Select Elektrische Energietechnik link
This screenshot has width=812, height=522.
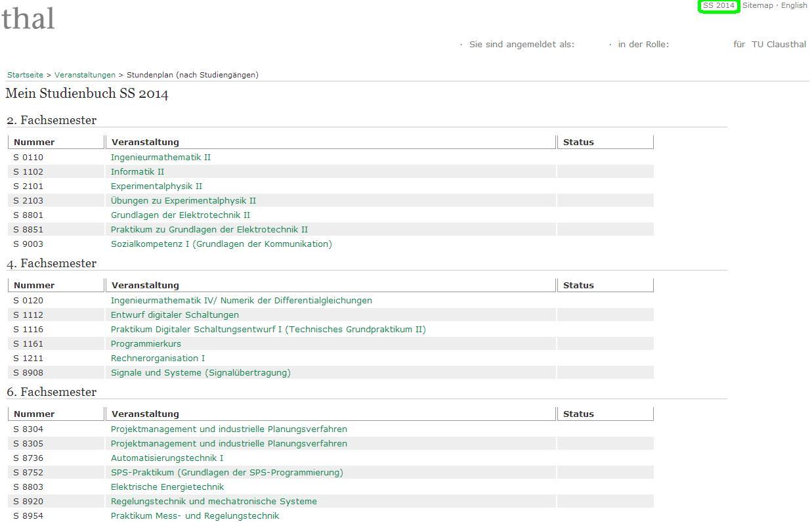point(167,487)
